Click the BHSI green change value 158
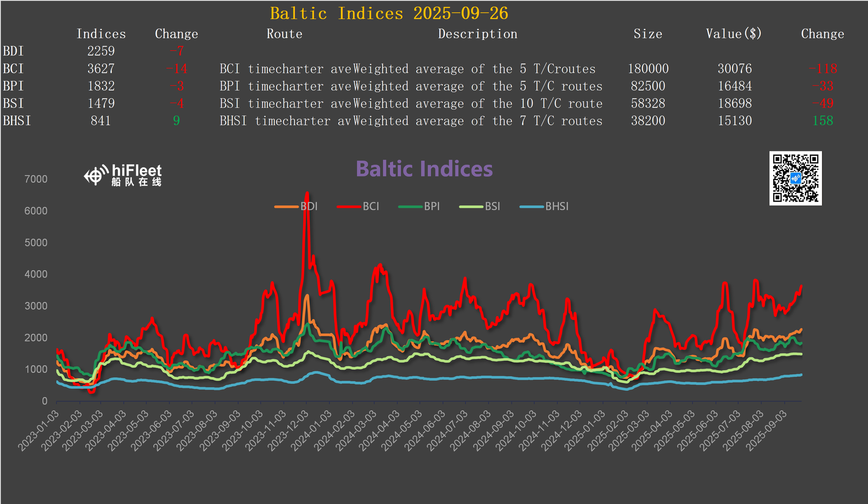The width and height of the screenshot is (868, 504). click(x=822, y=121)
